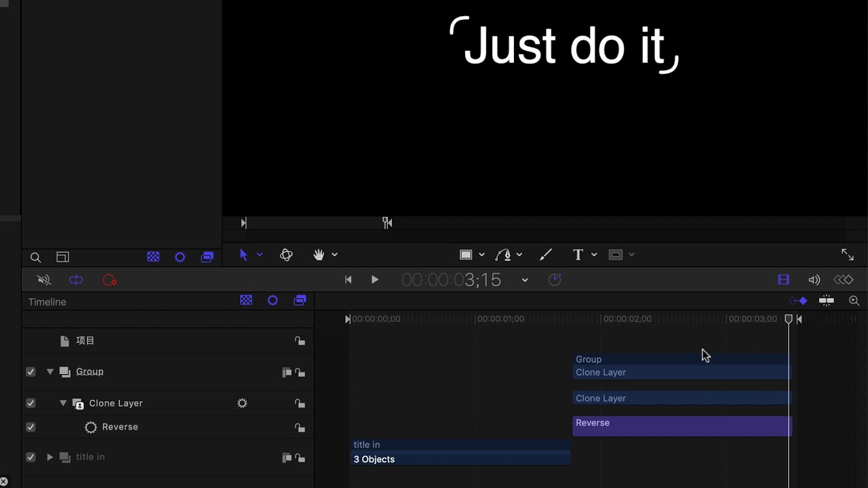The image size is (868, 488).
Task: Click the timecode 00:00:03;15 field
Action: [x=451, y=279]
